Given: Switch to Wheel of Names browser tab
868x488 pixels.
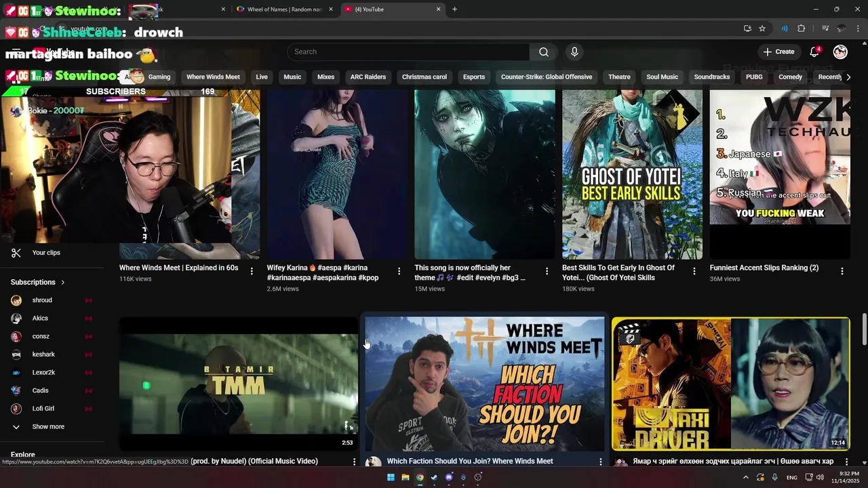Looking at the screenshot, I should (x=285, y=9).
